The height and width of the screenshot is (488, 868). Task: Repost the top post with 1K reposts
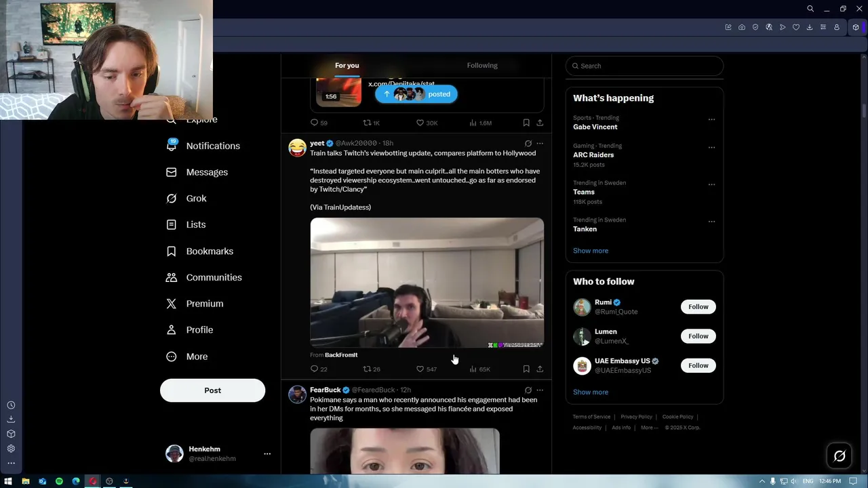pyautogui.click(x=372, y=123)
